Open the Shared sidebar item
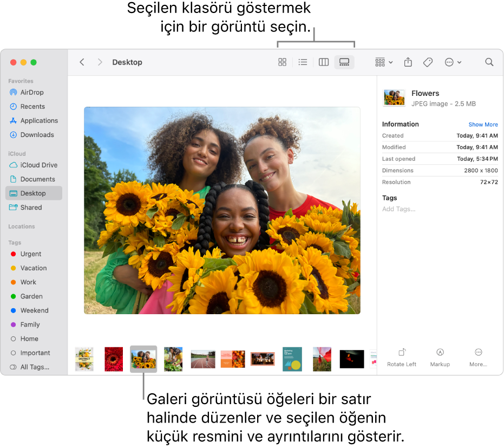The width and height of the screenshot is (504, 448). (x=34, y=207)
